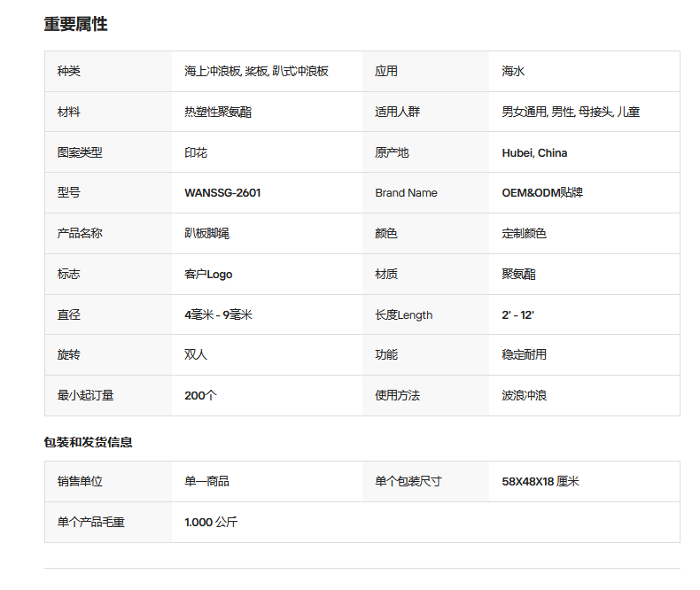
Task: Click the 稳定耐用 function value
Action: (x=524, y=355)
